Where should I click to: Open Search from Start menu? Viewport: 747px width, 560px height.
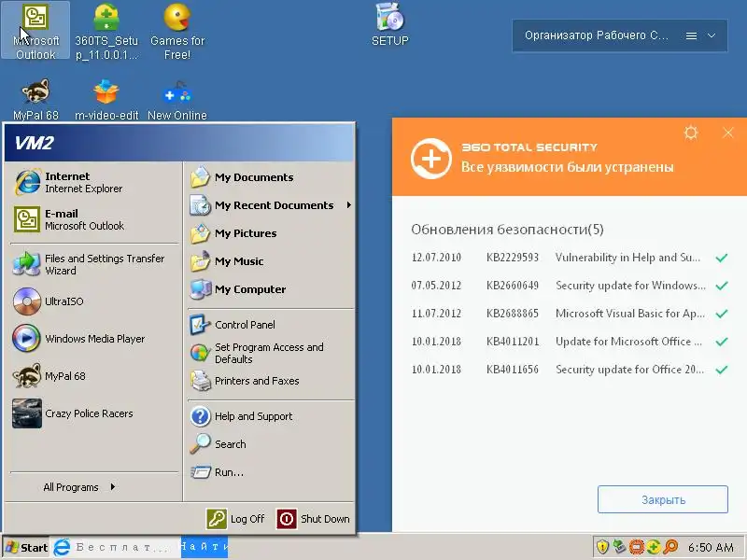[x=271, y=444]
